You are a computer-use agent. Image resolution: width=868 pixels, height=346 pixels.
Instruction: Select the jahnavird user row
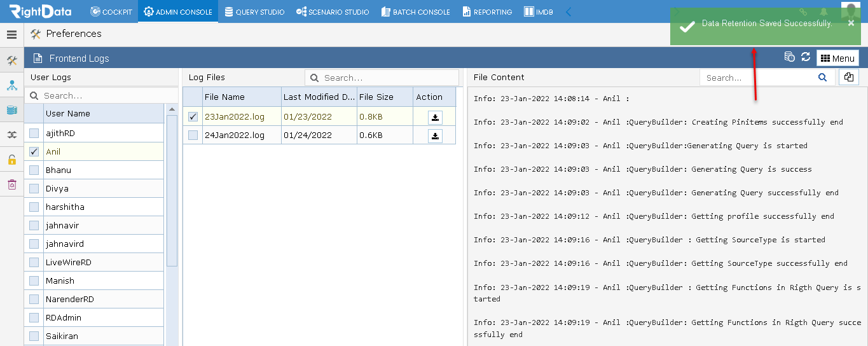click(x=94, y=244)
